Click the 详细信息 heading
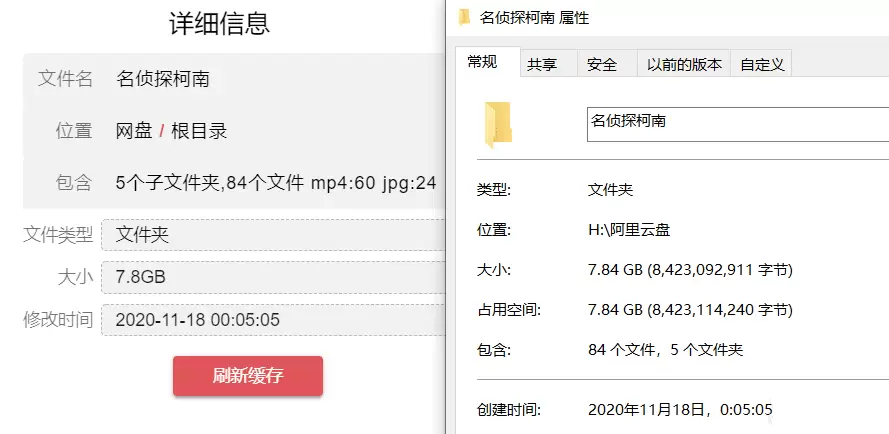This screenshot has width=889, height=434. (219, 24)
